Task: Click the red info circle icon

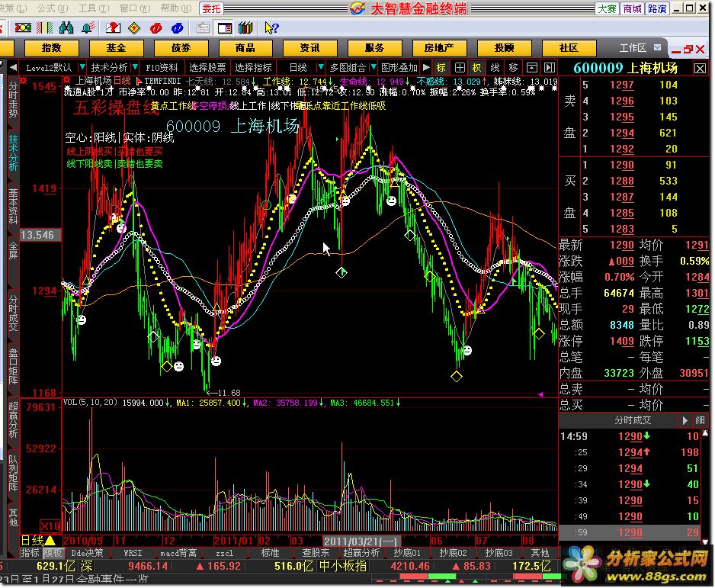Action: tap(156, 28)
